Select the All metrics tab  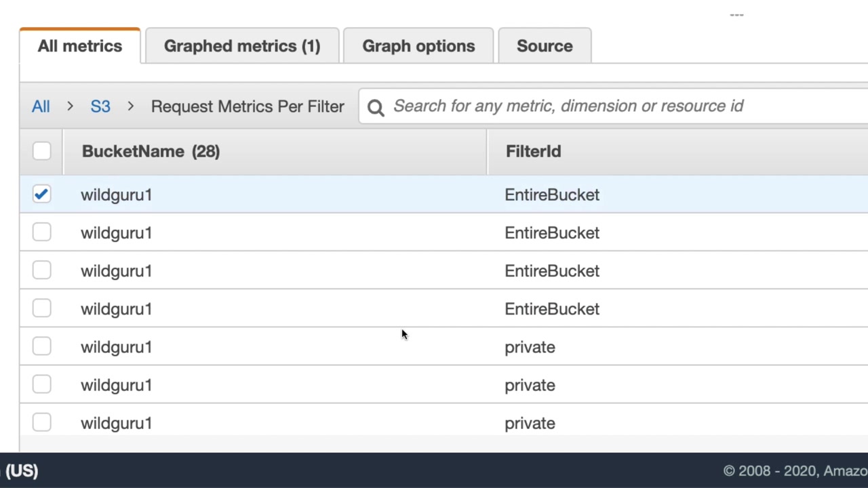tap(80, 46)
